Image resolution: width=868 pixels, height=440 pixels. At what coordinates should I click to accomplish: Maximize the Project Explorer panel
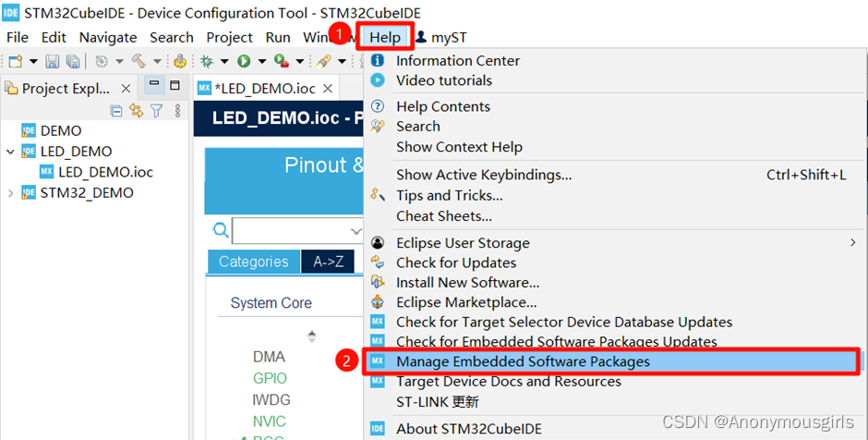[x=175, y=85]
